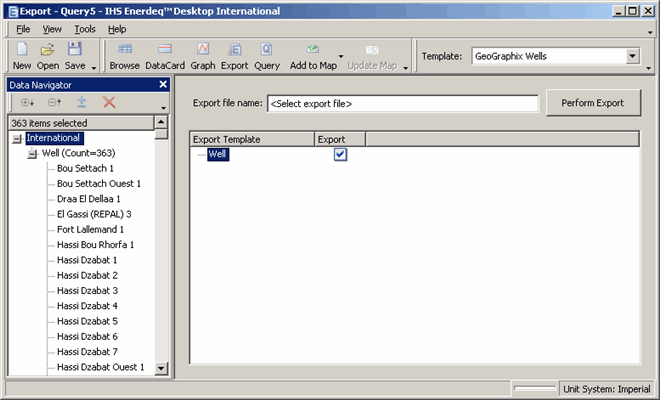This screenshot has height=400, width=660.
Task: Click the Query toolbar icon
Action: (266, 49)
